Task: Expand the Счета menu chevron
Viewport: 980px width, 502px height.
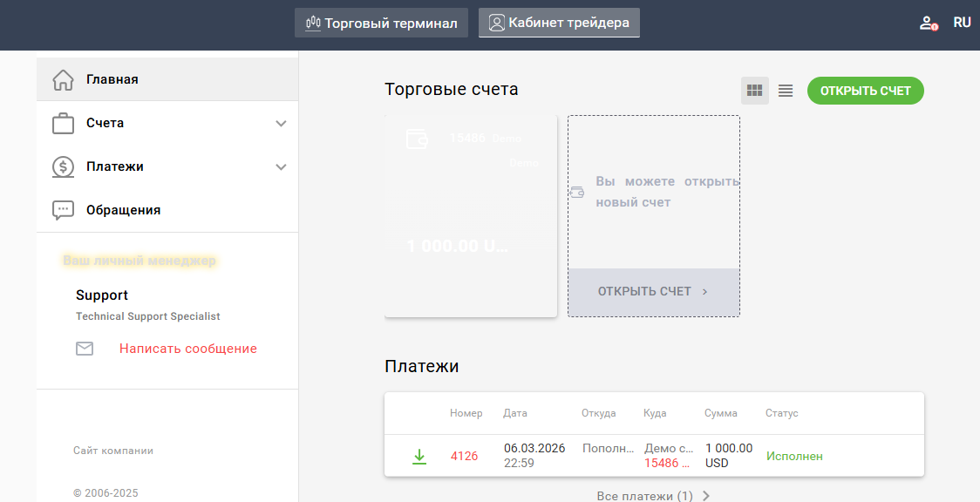Action: 281,123
